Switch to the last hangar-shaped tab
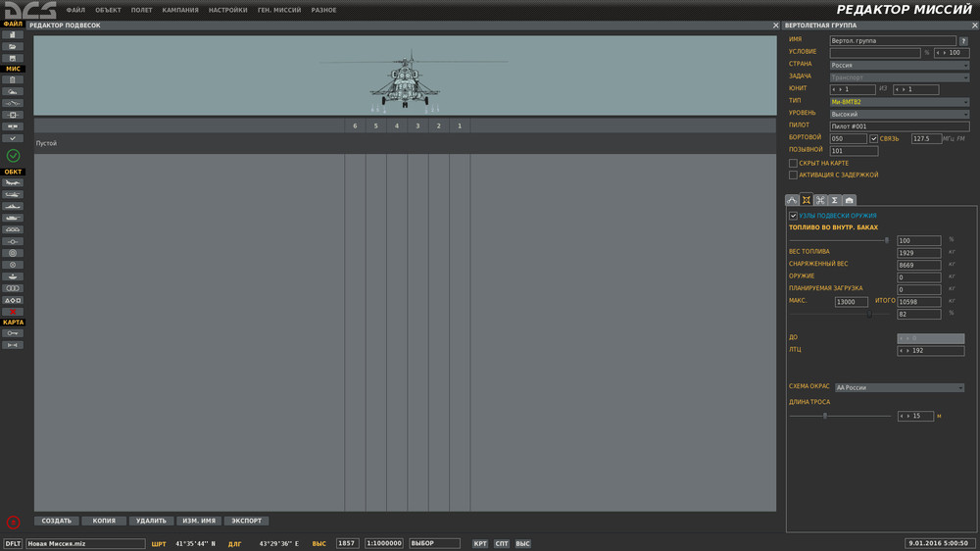This screenshot has height=551, width=980. pyautogui.click(x=849, y=200)
